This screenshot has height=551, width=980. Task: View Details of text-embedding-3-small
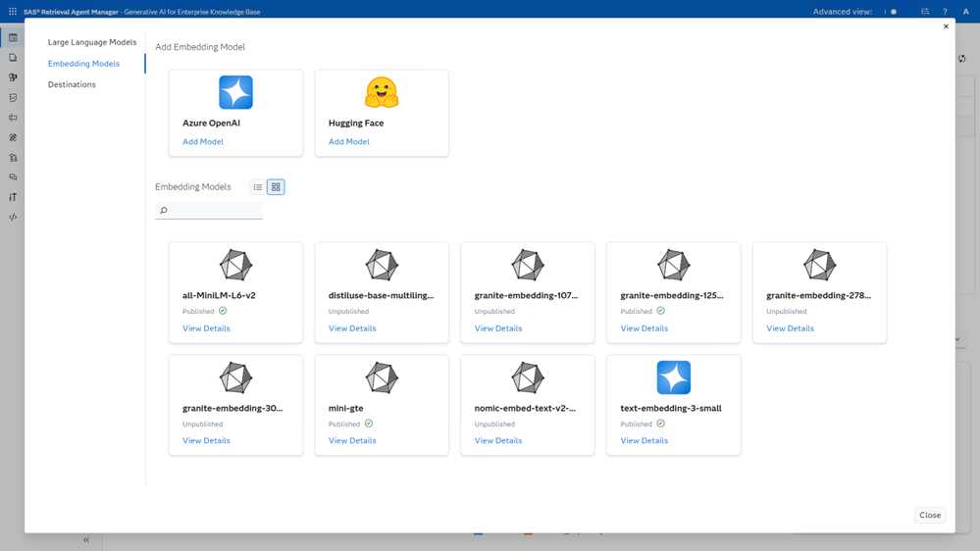(645, 441)
